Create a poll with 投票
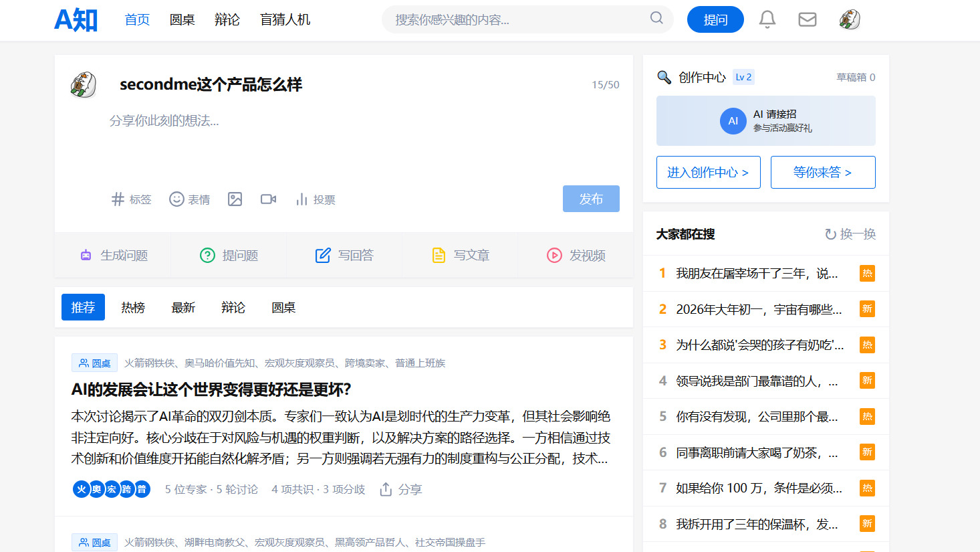The image size is (980, 552). point(316,199)
